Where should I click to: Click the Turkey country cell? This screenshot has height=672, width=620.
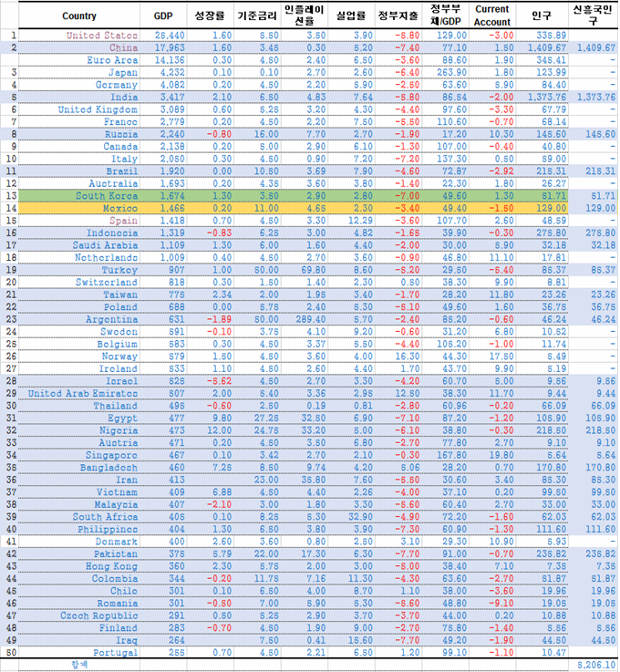78,270
